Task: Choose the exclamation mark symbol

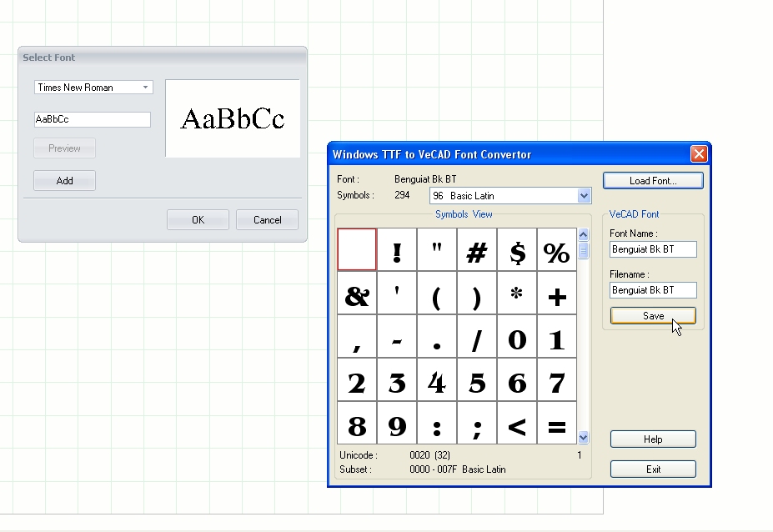Action: 397,250
